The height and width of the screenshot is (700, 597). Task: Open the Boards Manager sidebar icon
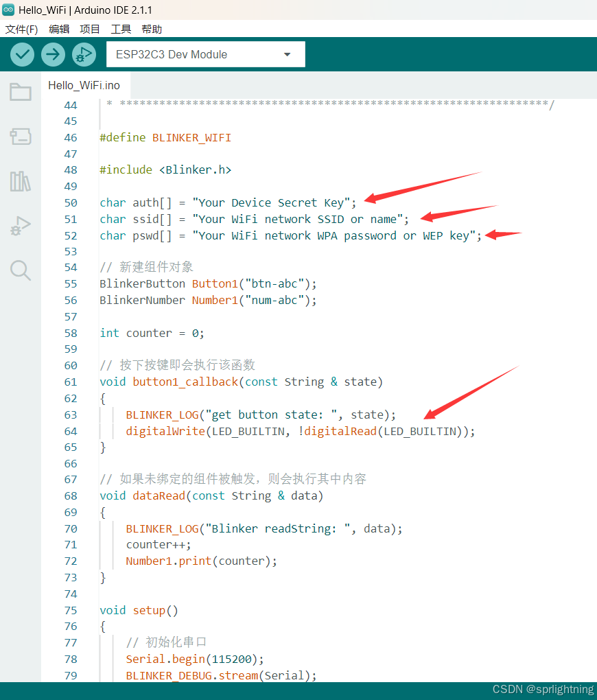(x=21, y=136)
